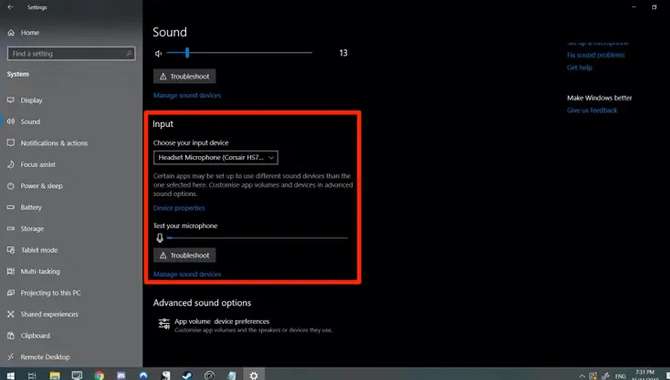Go back using the Settings back arrow
Image resolution: width=670 pixels, height=380 pixels.
coord(10,7)
